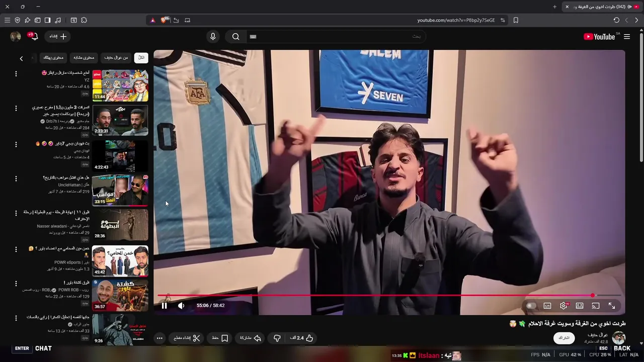Click the مشاركة share button
Viewport: 644px width, 362px height.
[251, 338]
